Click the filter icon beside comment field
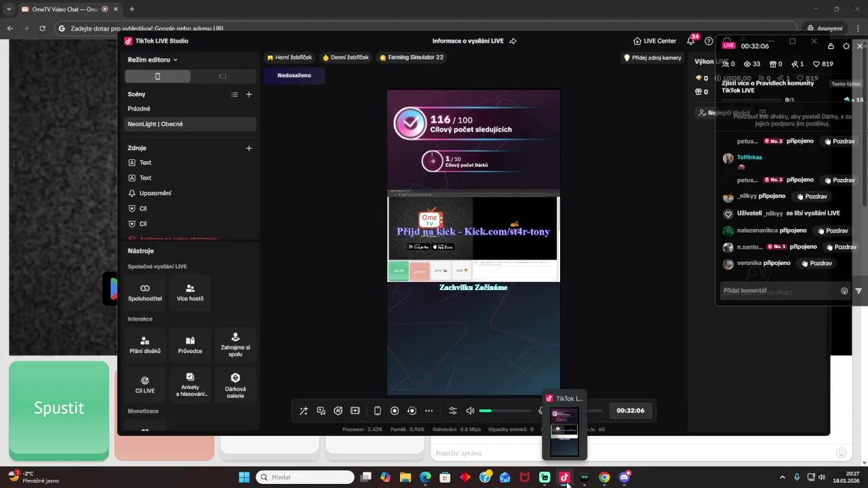Screen dimensions: 868x488 pos(859,291)
